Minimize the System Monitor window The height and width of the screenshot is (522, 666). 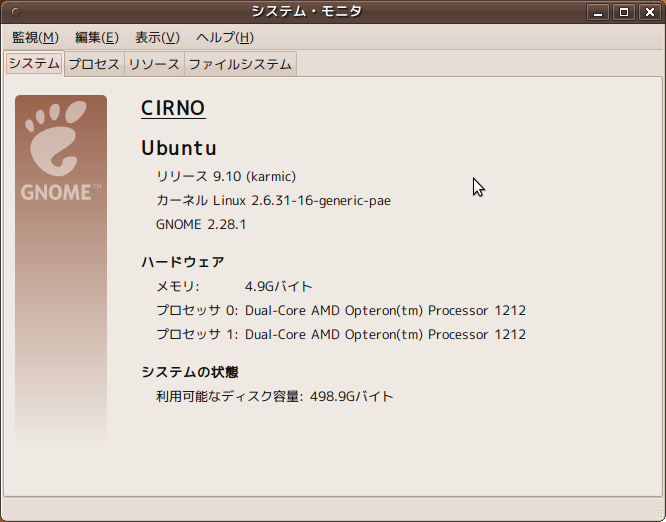point(601,12)
